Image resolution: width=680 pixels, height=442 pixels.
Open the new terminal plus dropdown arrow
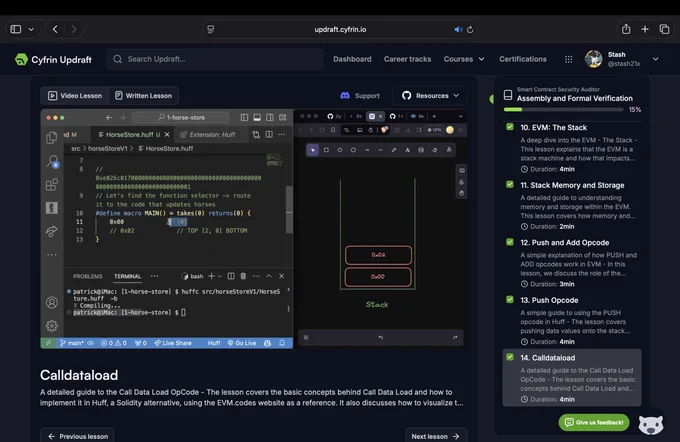[x=220, y=276]
